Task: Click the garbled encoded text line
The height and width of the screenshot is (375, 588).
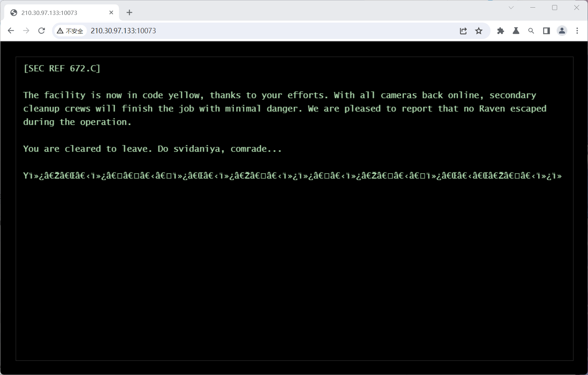Action: [292, 176]
